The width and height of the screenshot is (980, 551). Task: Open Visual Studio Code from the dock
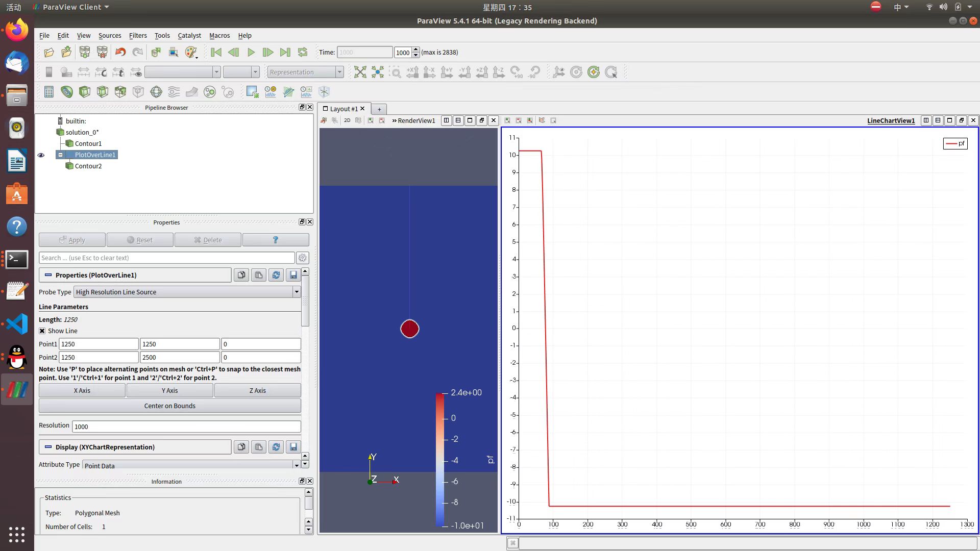(x=17, y=324)
